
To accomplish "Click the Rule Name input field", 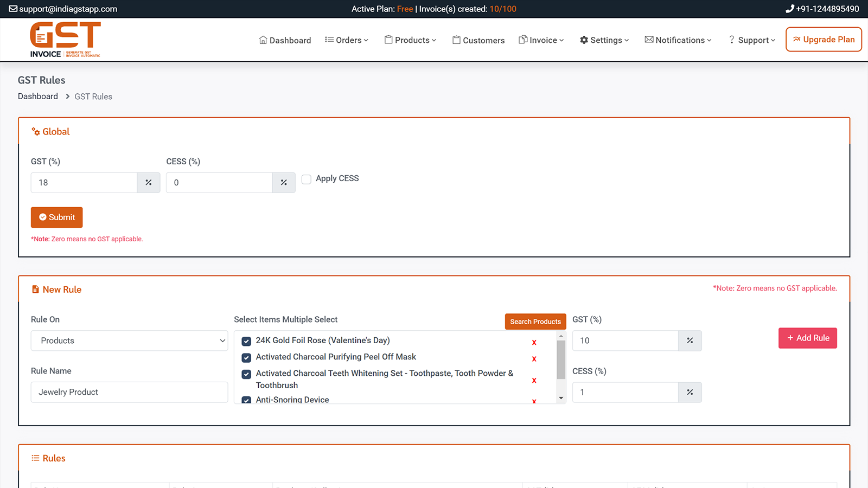I will (129, 392).
